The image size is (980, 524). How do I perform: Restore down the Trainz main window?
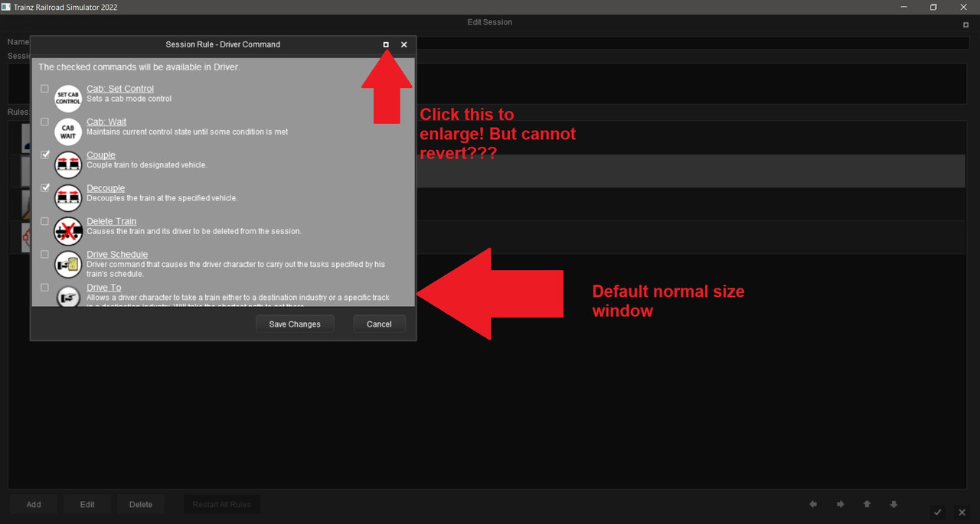point(933,7)
